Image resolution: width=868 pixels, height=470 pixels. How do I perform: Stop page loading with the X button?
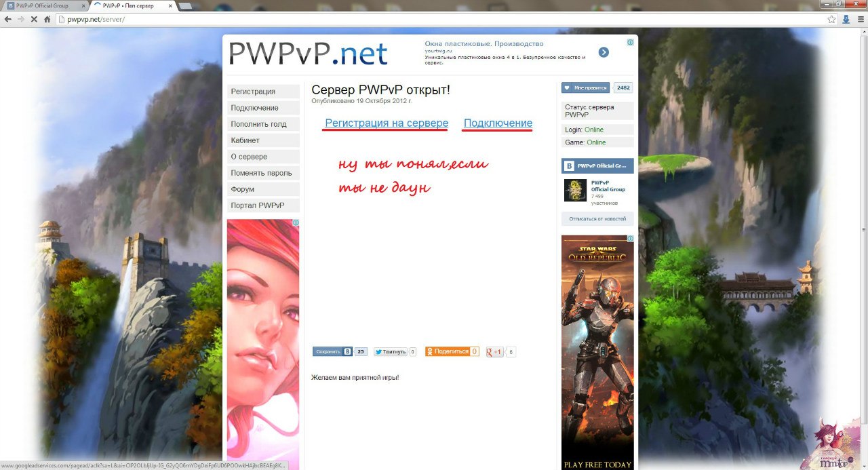[34, 20]
